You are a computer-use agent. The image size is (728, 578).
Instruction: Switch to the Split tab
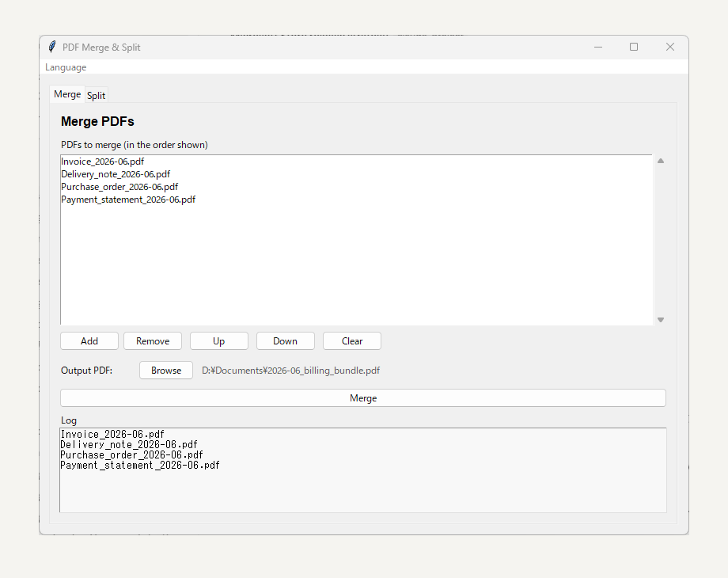pyautogui.click(x=96, y=95)
